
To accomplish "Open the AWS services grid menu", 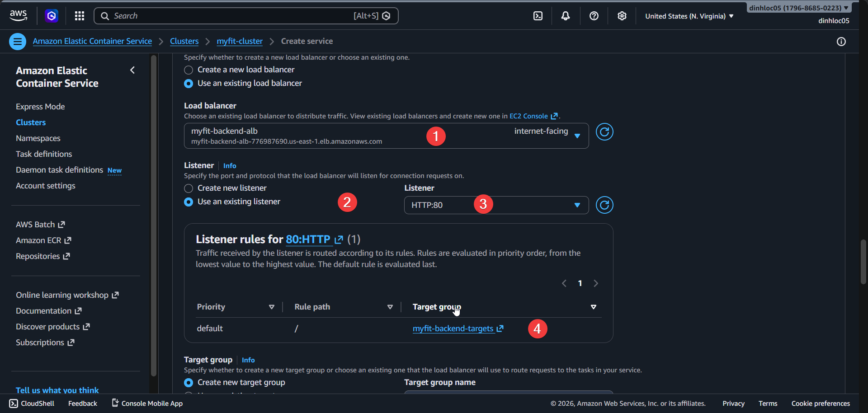I will (x=79, y=15).
